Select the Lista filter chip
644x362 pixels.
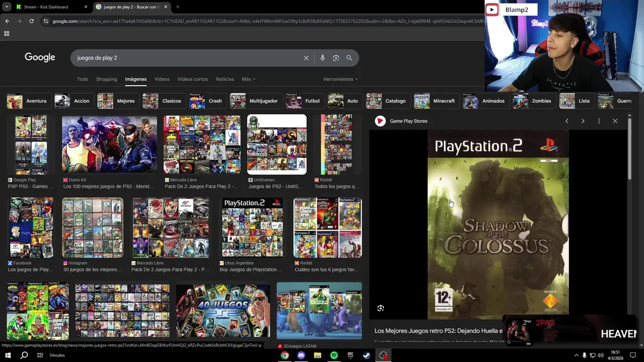[576, 101]
